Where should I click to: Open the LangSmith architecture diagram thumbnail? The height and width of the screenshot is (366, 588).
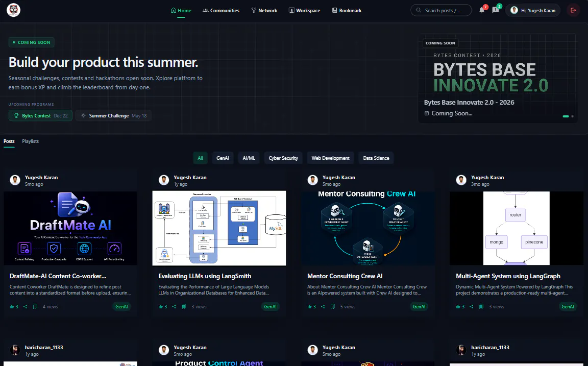tap(219, 228)
